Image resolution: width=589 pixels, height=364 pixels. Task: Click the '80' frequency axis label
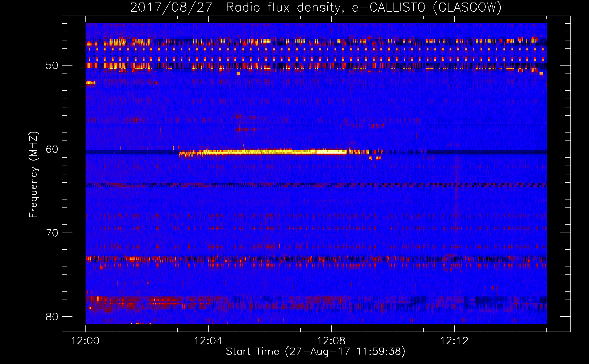click(52, 316)
